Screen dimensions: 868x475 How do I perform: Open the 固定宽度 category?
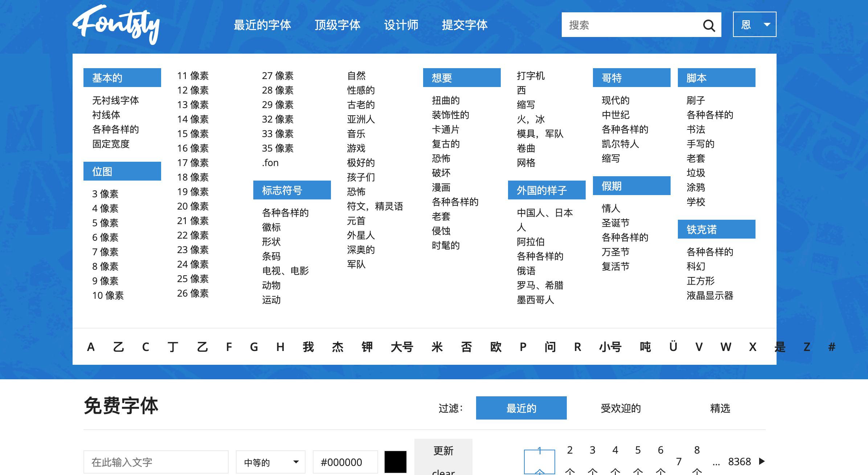(111, 144)
